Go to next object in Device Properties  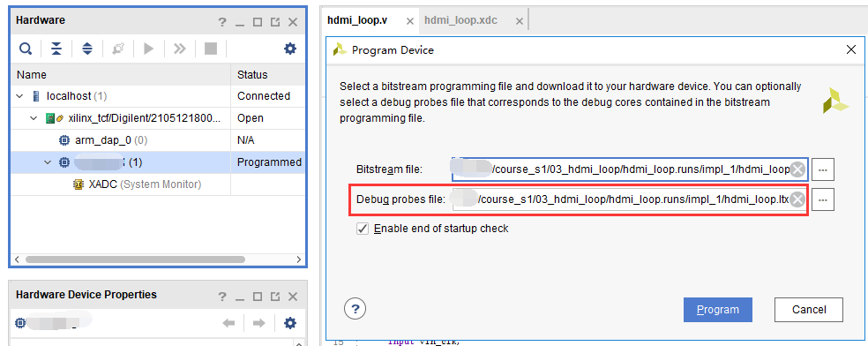pyautogui.click(x=259, y=323)
